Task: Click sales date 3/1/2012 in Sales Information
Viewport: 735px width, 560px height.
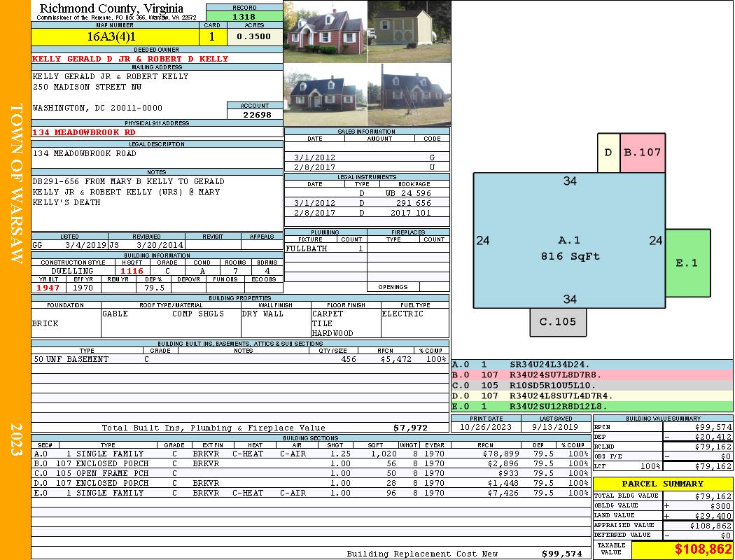Action: pyautogui.click(x=314, y=158)
